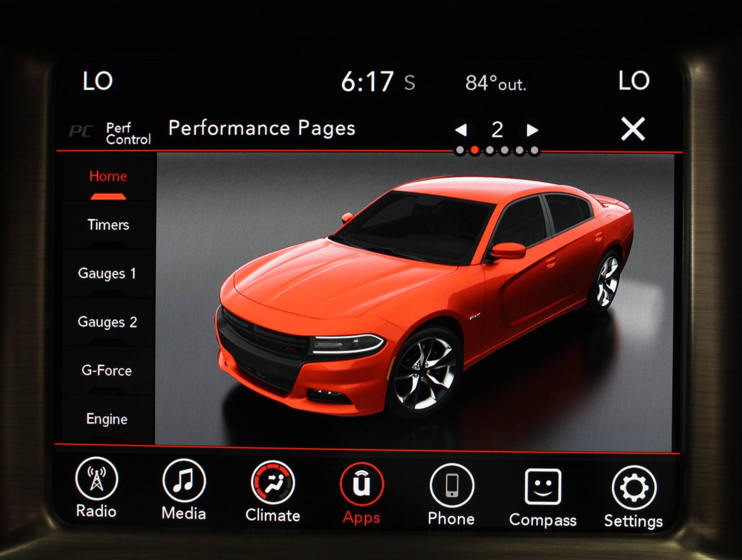Image resolution: width=742 pixels, height=560 pixels.
Task: Close Performance Pages with the X
Action: click(x=634, y=129)
